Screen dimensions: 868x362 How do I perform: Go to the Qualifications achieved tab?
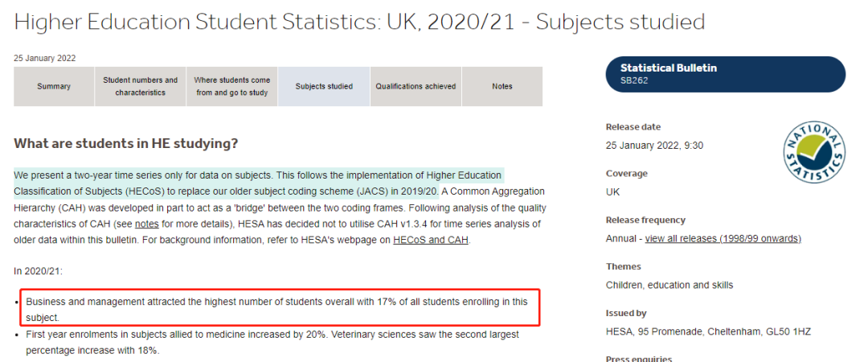(x=416, y=87)
